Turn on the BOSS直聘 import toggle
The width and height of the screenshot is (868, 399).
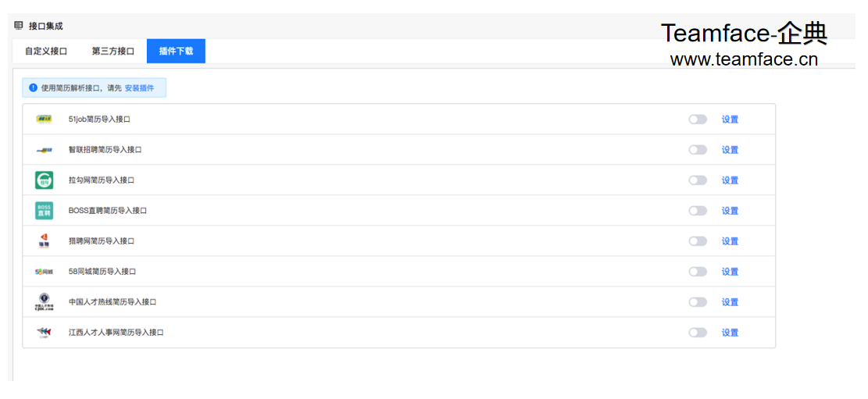pyautogui.click(x=698, y=211)
